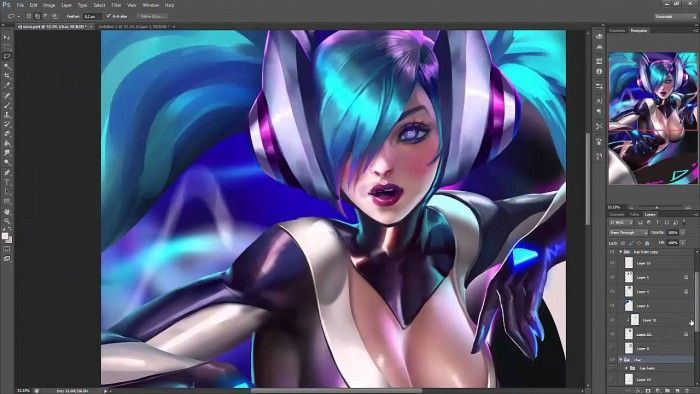
Task: Click Add to selection icon
Action: click(x=37, y=16)
